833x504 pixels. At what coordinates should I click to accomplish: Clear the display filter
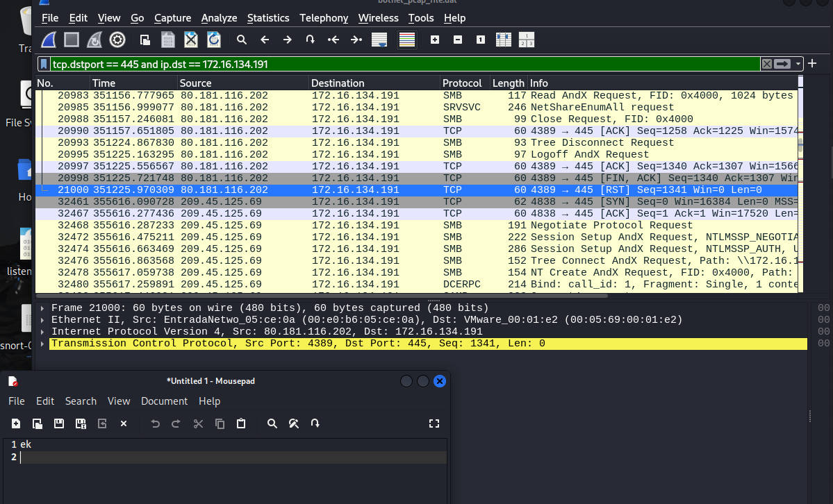click(x=766, y=65)
